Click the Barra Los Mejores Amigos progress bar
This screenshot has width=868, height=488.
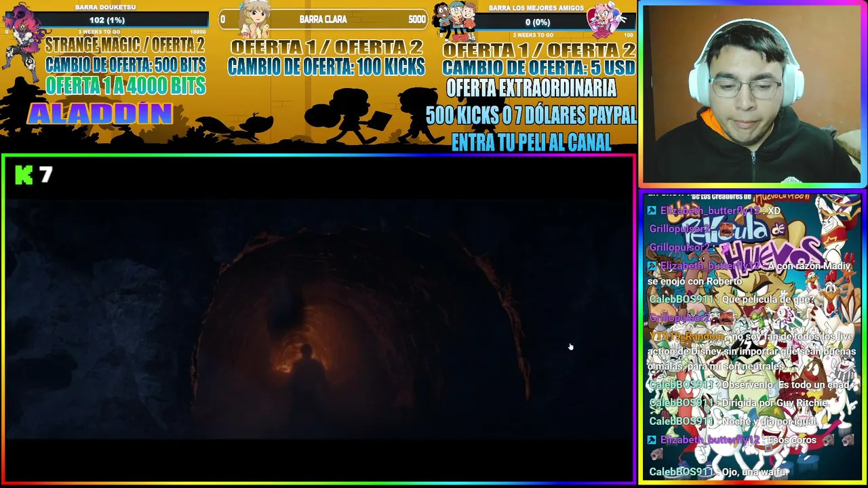[536, 22]
